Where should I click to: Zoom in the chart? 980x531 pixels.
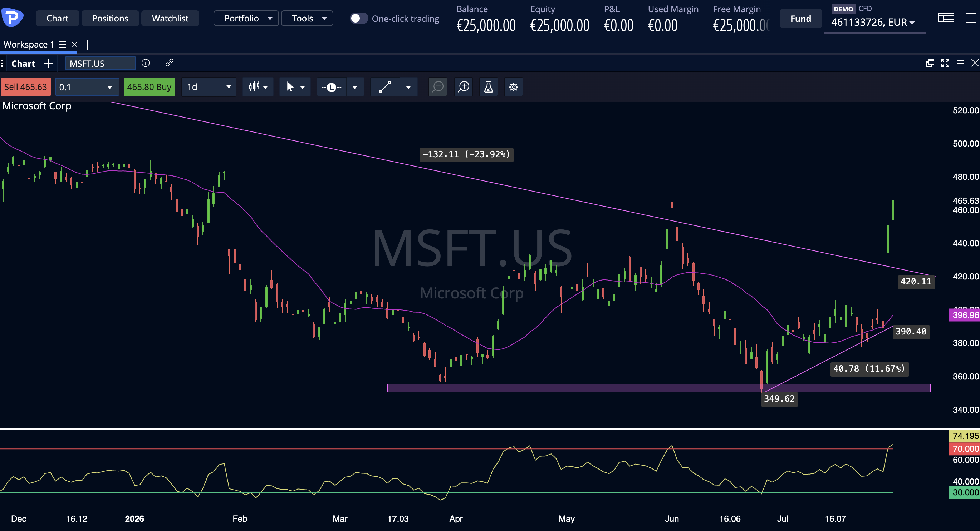tap(464, 87)
